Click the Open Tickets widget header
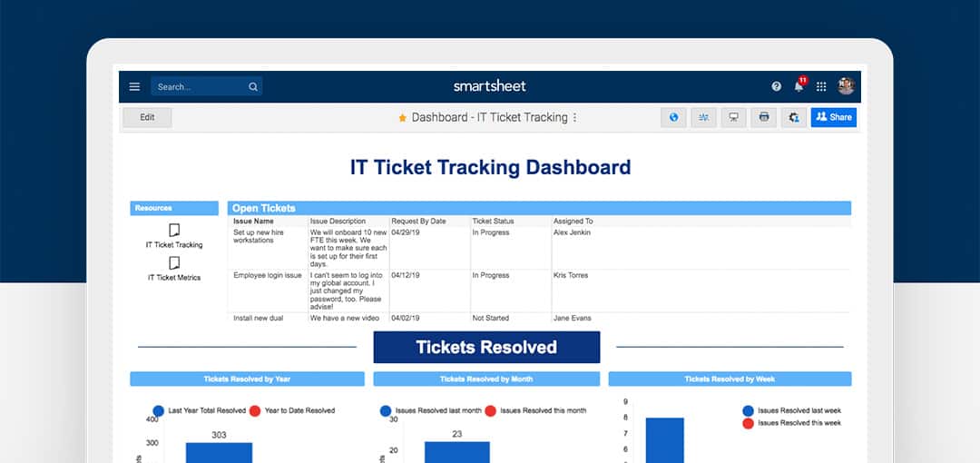The image size is (980, 463). (539, 209)
